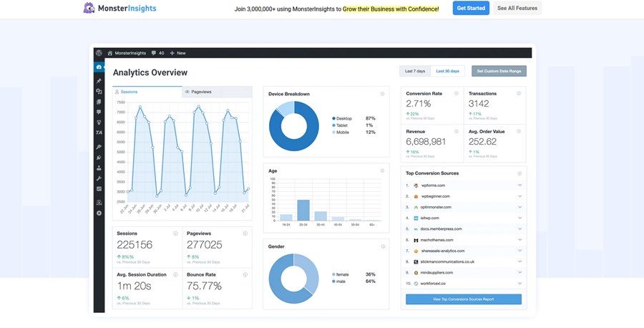The height and width of the screenshot is (328, 644).
Task: Click info icon on Avg. Session Duration box
Action: point(175,274)
